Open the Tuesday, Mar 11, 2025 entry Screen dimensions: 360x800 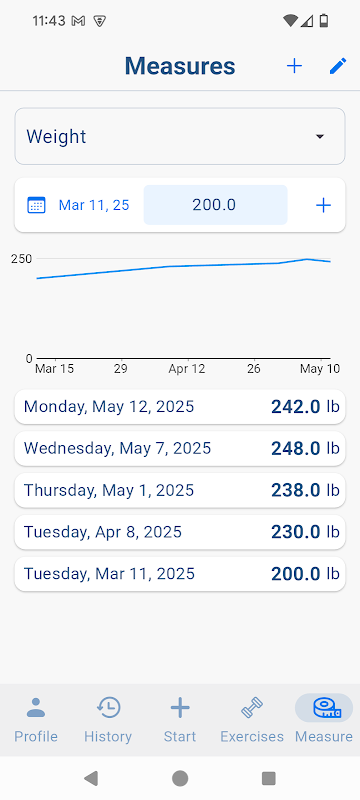(180, 574)
